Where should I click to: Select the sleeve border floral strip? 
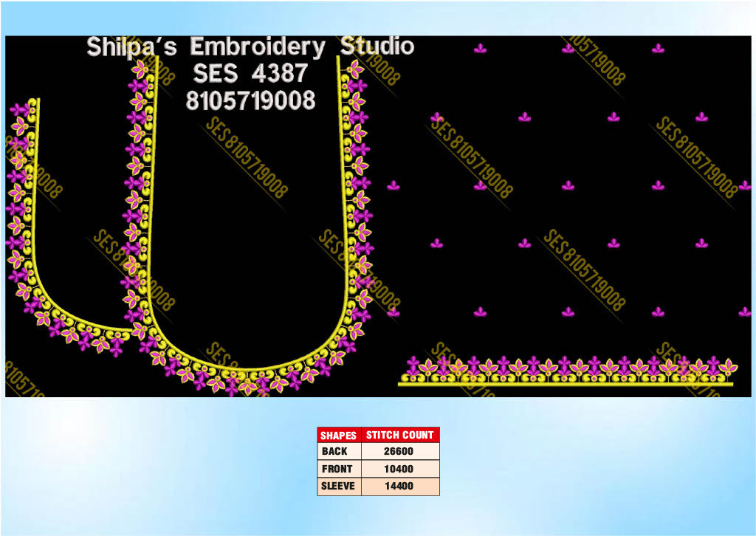coord(568,371)
